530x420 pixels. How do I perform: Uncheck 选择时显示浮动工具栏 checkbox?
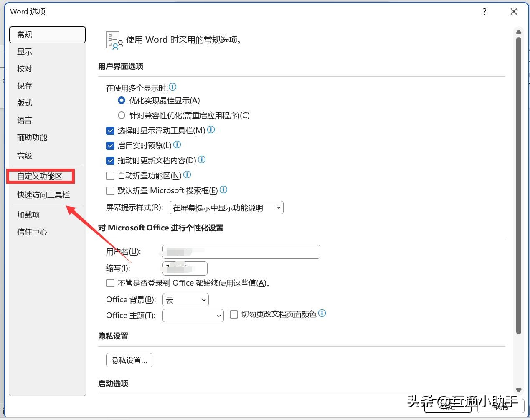[110, 131]
